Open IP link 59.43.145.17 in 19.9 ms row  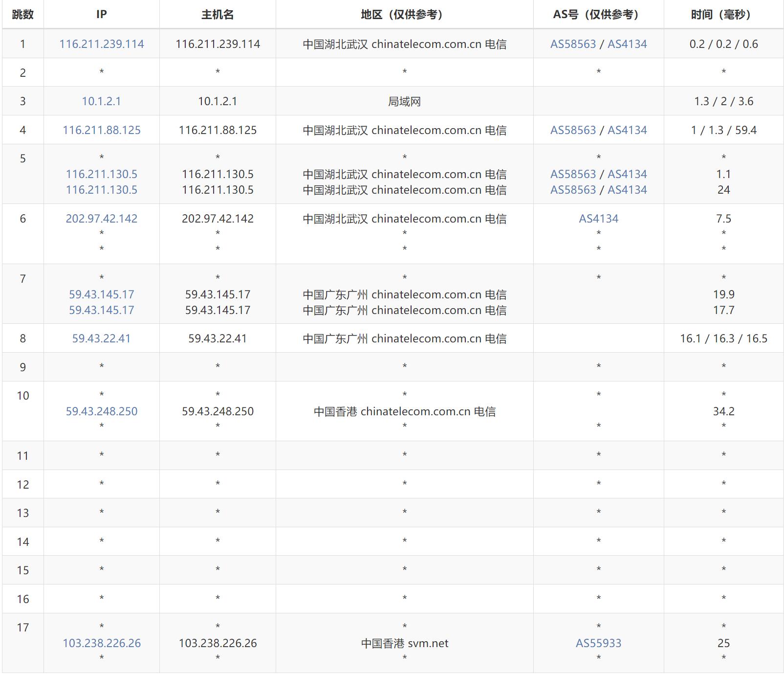pos(102,294)
